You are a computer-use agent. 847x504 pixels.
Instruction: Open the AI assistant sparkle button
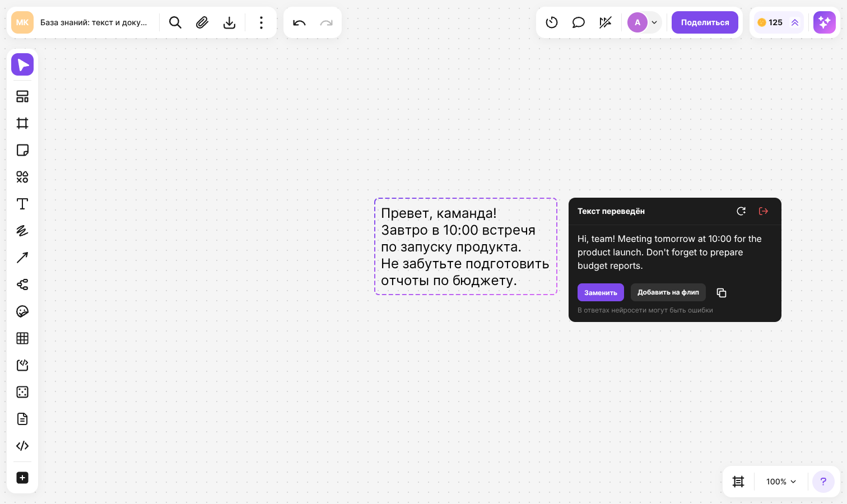(x=825, y=22)
